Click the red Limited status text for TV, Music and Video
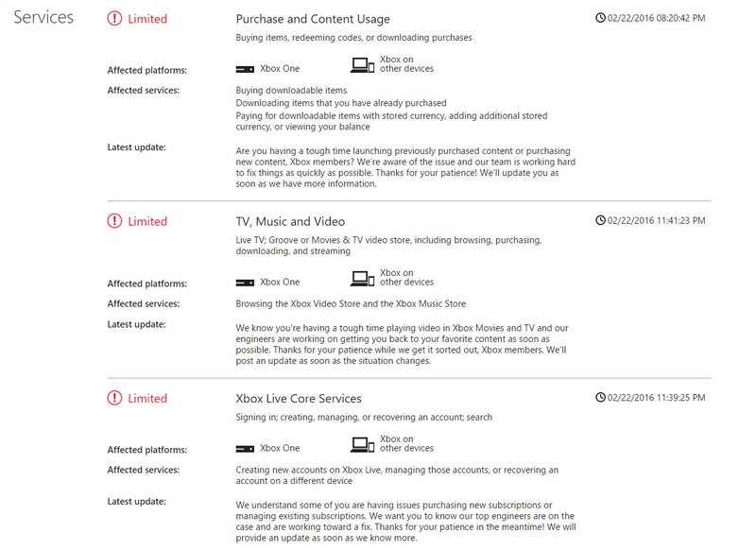 pyautogui.click(x=147, y=221)
